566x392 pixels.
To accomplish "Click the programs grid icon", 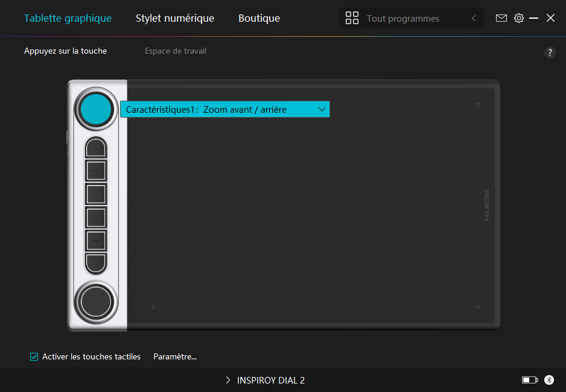I will pos(352,18).
